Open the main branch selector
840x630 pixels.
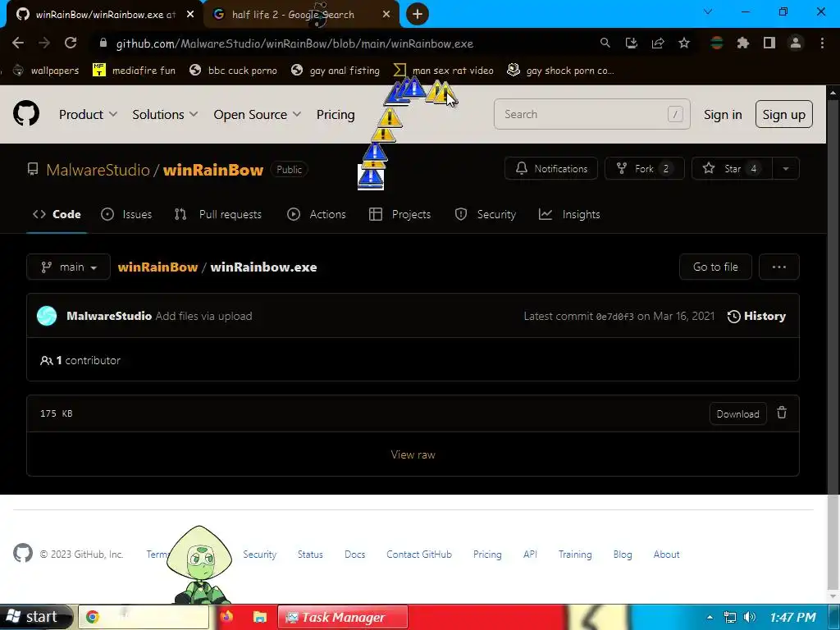(x=69, y=267)
